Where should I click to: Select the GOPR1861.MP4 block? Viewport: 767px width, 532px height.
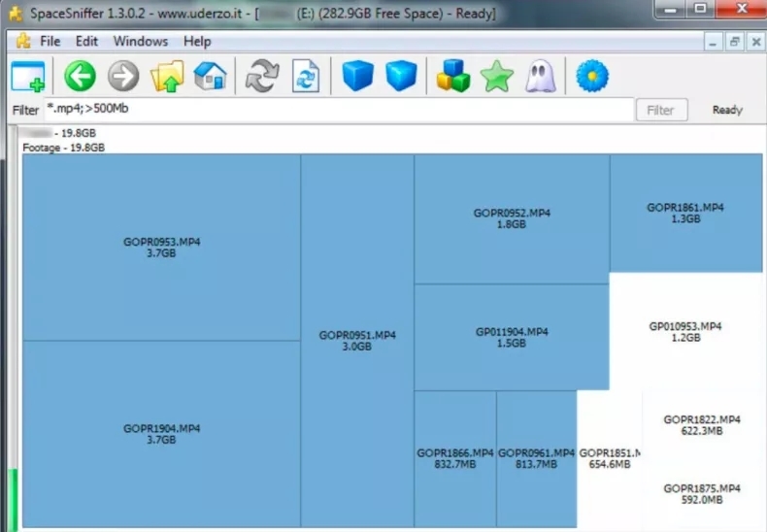(685, 213)
